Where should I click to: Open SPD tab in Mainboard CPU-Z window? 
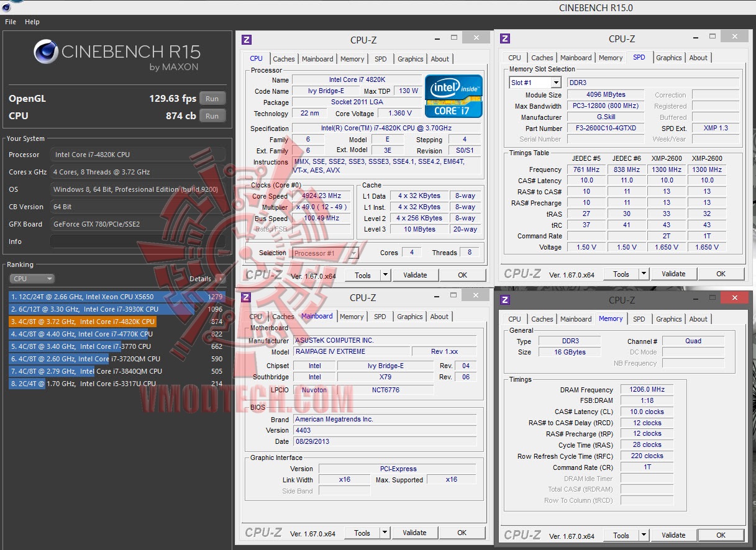pos(380,317)
